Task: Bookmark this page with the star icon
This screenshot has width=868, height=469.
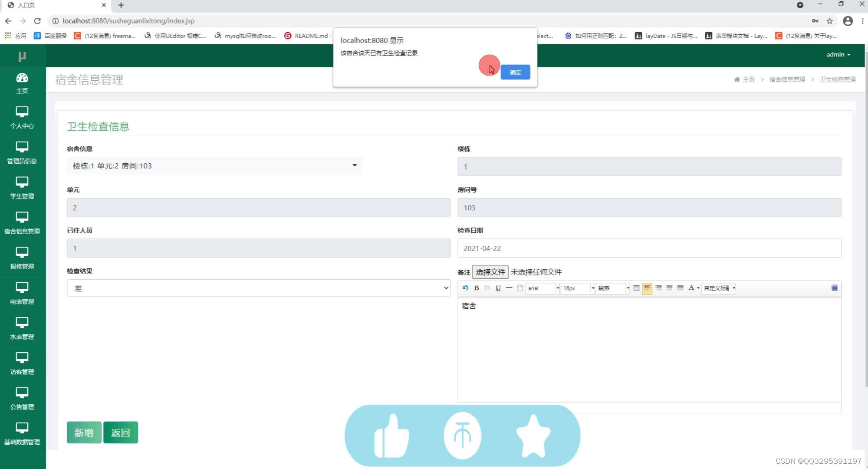Action: 829,21
